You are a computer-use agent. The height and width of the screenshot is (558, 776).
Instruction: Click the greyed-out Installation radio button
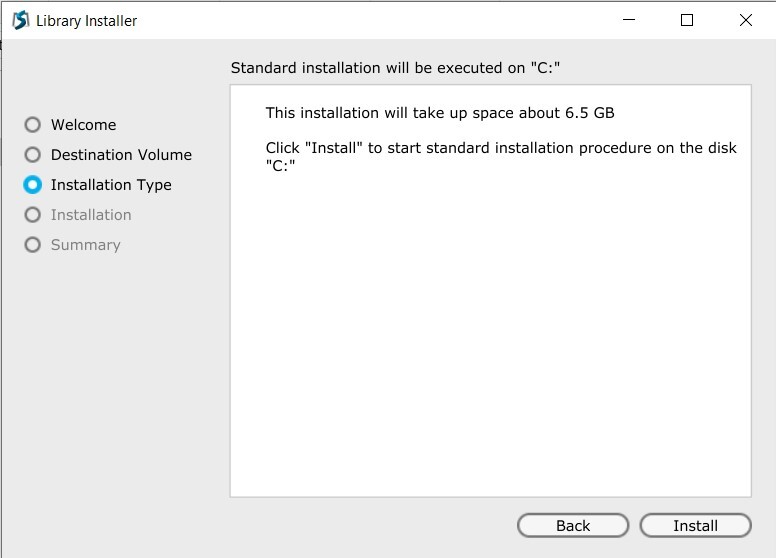pyautogui.click(x=33, y=215)
